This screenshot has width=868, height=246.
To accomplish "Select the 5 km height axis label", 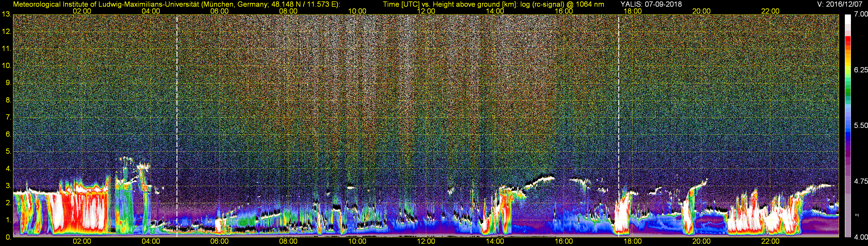I will [8, 152].
